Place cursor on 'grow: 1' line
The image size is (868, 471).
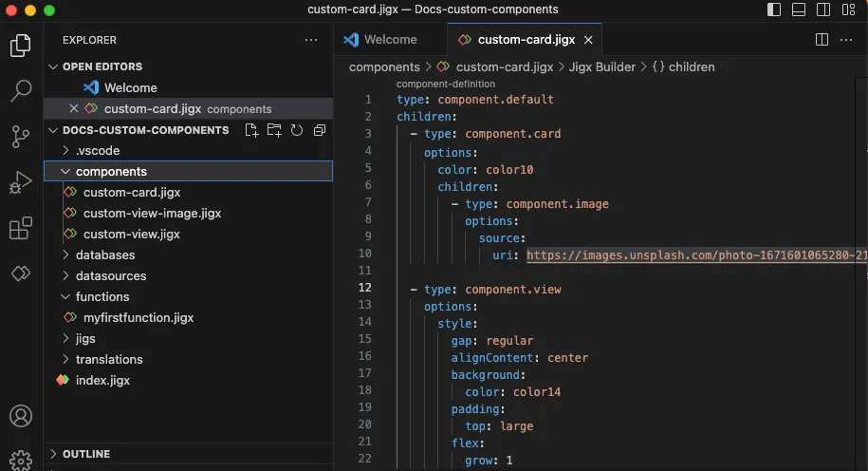[489, 461]
